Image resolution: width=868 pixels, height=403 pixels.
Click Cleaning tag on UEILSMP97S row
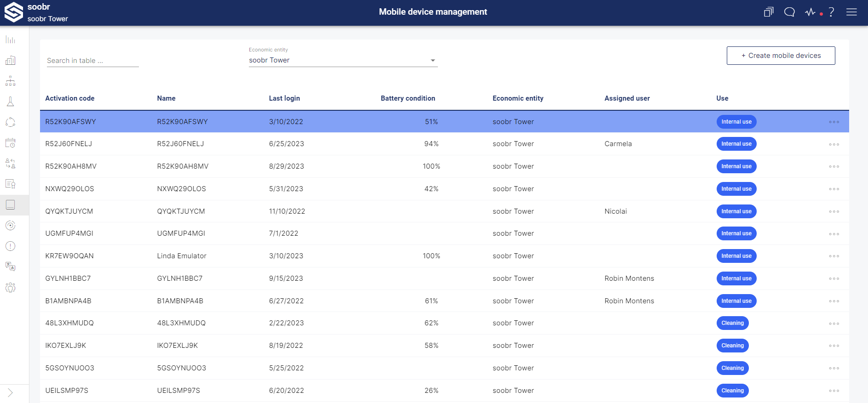732,391
